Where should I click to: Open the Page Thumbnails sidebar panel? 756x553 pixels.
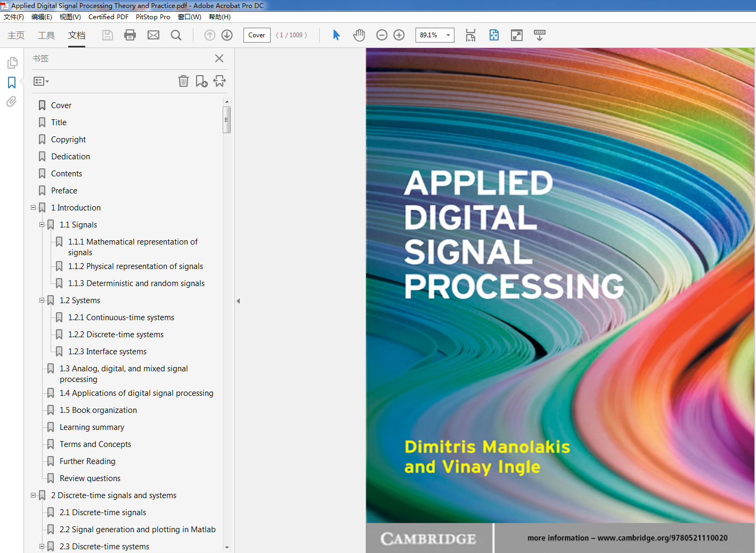pos(12,62)
